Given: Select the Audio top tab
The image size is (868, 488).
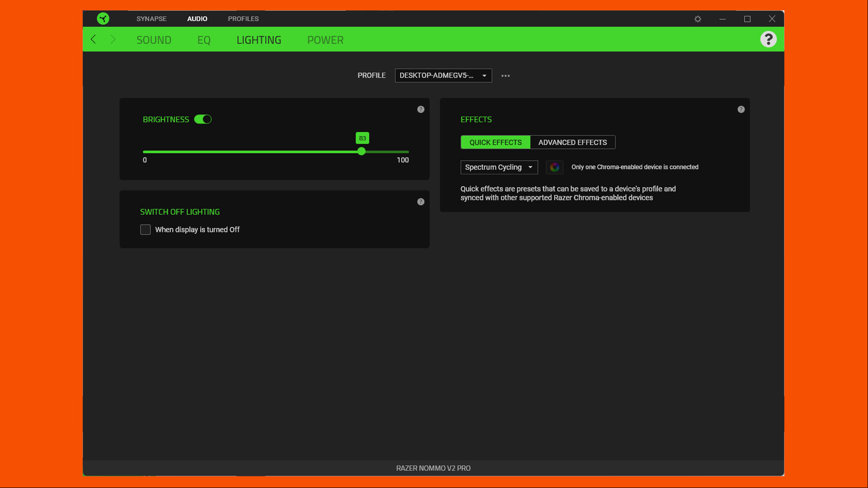Looking at the screenshot, I should pos(197,19).
